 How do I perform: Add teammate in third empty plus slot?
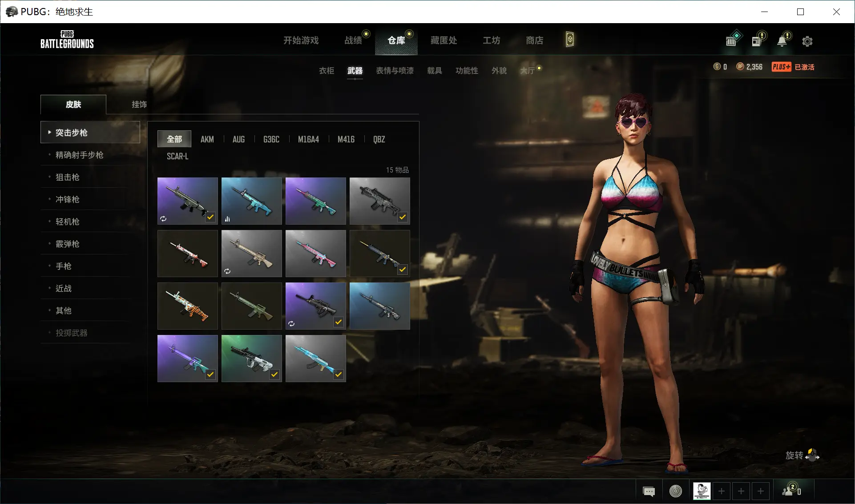[x=761, y=491]
